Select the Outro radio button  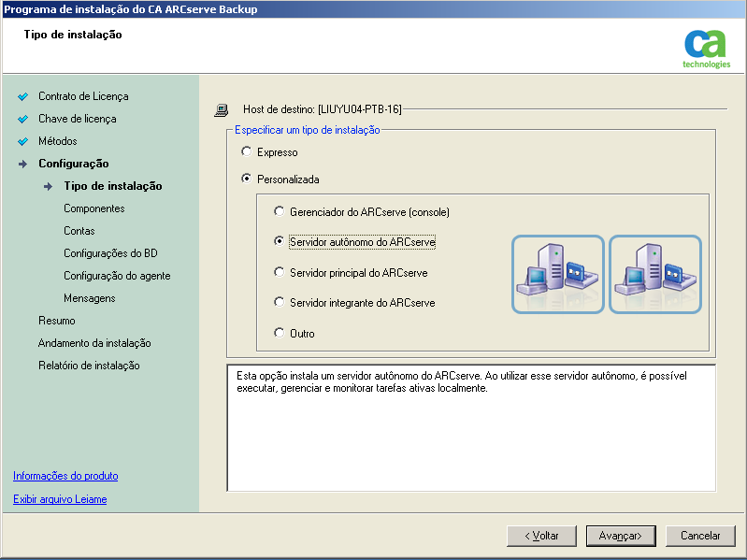coord(280,333)
